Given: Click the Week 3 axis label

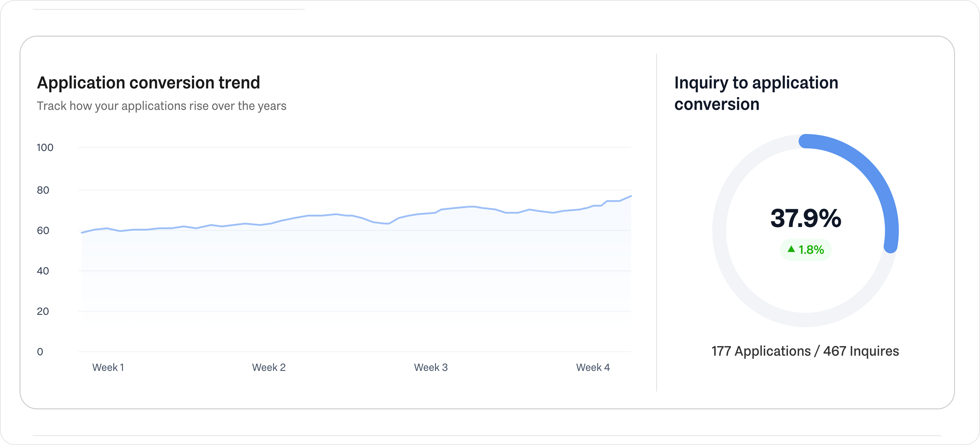Looking at the screenshot, I should (x=431, y=367).
